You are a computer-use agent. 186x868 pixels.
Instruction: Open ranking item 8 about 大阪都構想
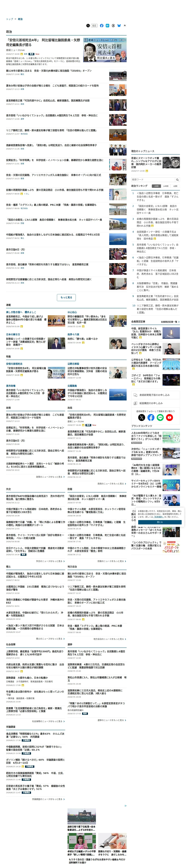[157, 287]
